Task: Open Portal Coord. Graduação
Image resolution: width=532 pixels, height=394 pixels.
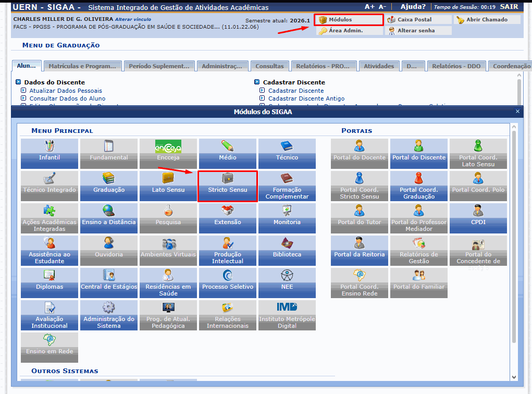Action: pos(419,186)
